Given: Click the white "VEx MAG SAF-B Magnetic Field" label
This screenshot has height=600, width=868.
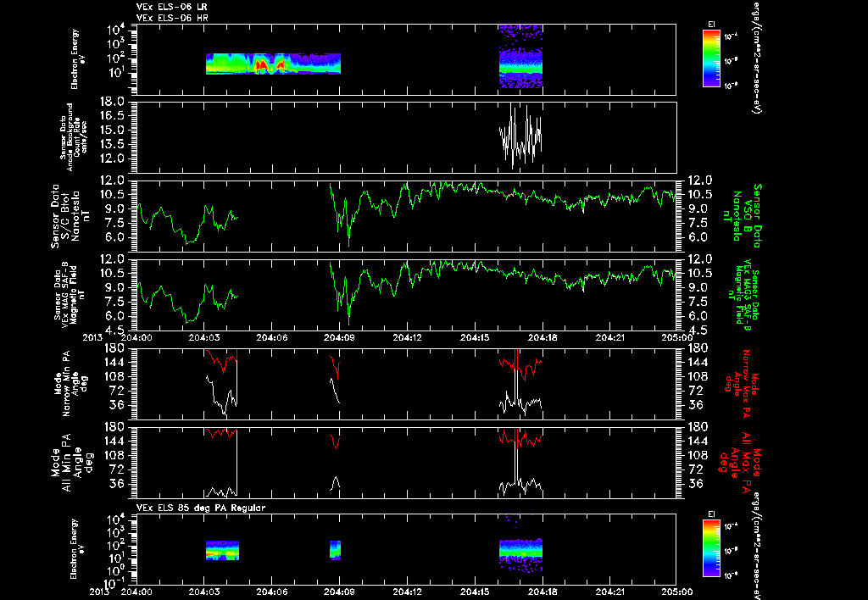Looking at the screenshot, I should [x=70, y=295].
